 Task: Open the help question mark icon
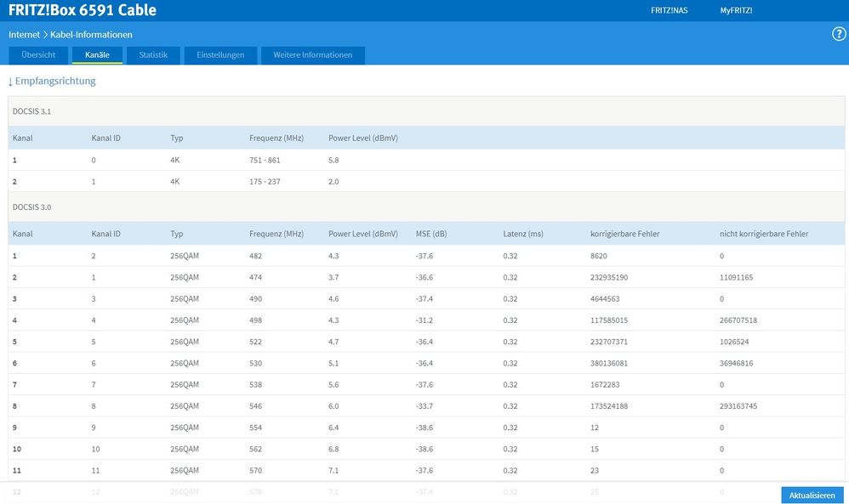point(838,34)
